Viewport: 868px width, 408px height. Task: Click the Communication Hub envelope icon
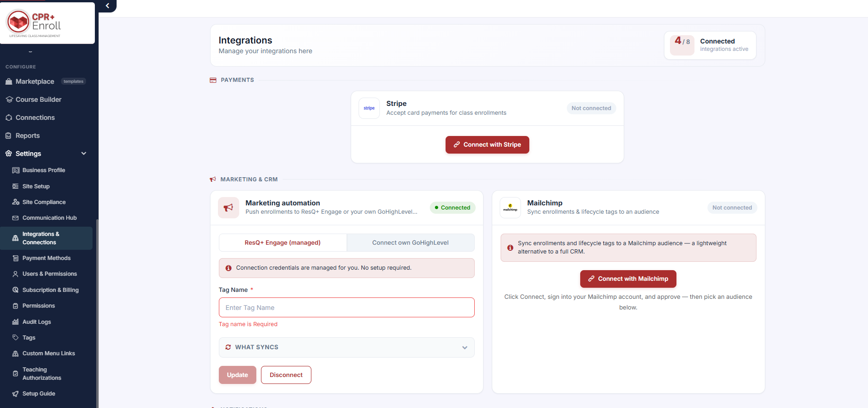[16, 218]
